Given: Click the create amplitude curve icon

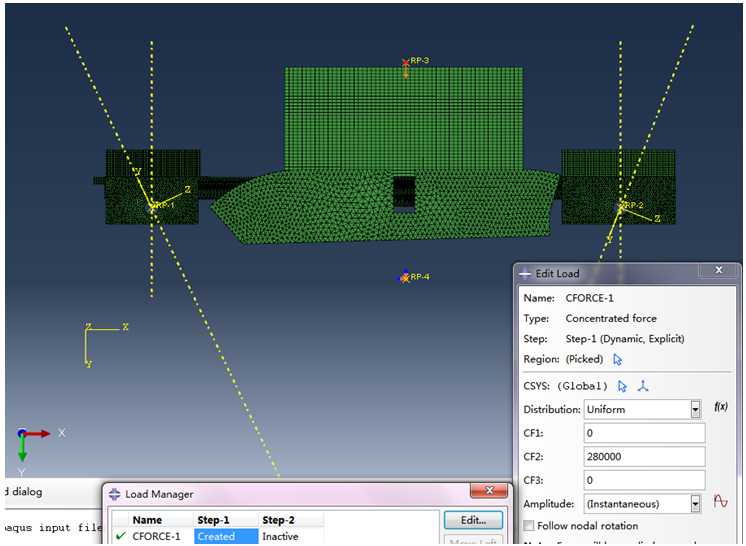Looking at the screenshot, I should coord(720,503).
